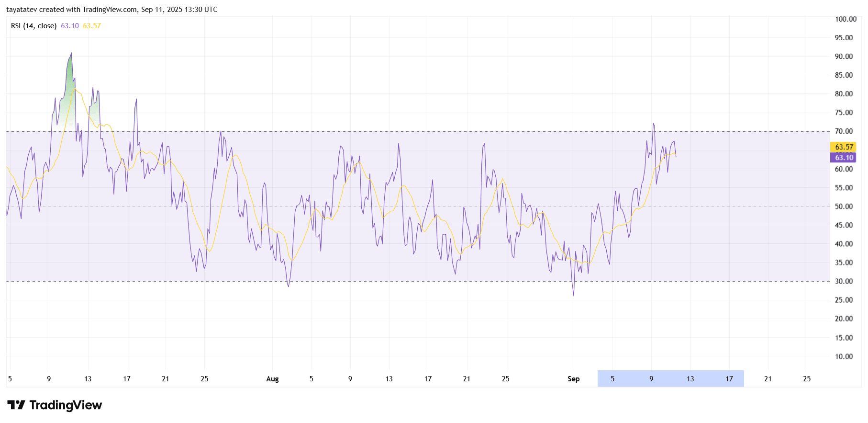Screen dimensions: 868x423
Task: Click the 30.00 oversold level label
Action: coord(844,281)
